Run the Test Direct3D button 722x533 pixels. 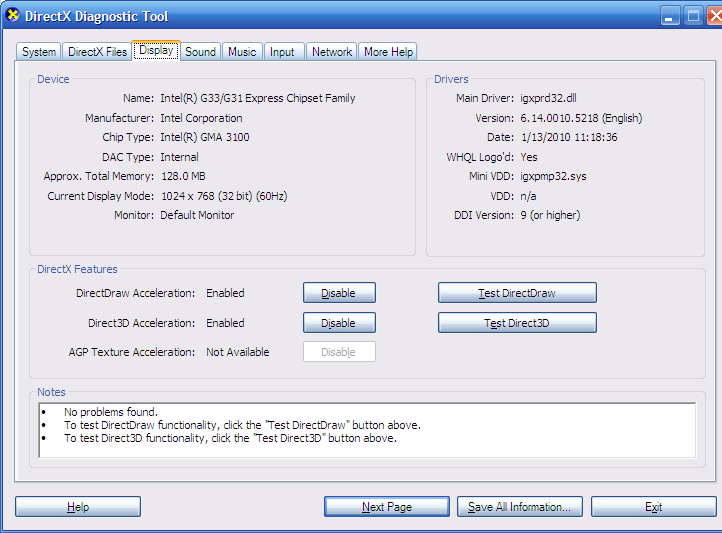pos(517,323)
